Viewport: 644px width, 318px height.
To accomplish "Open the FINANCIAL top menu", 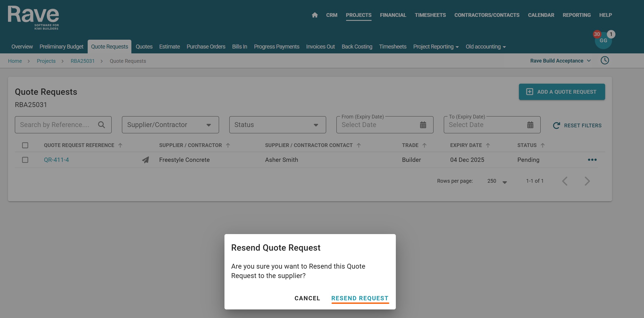I will [x=393, y=15].
